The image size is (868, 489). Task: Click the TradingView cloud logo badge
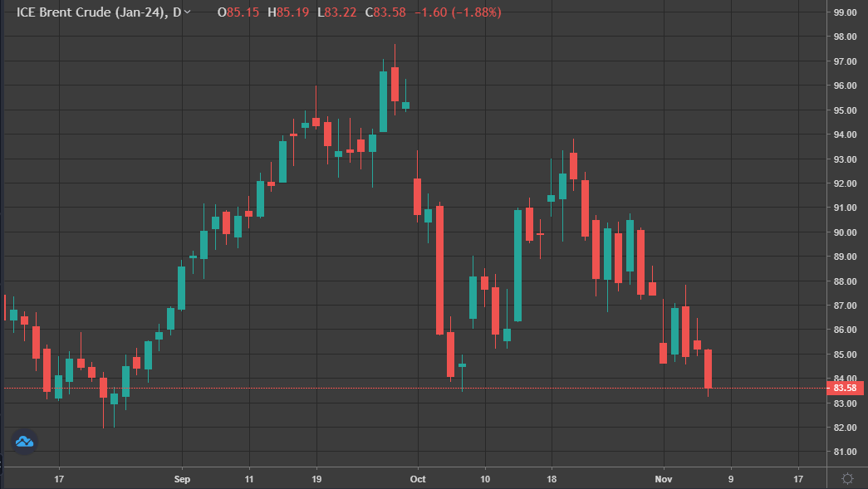point(24,442)
